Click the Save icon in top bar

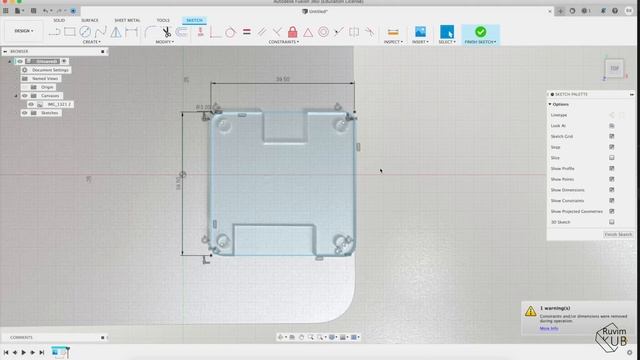[33, 11]
